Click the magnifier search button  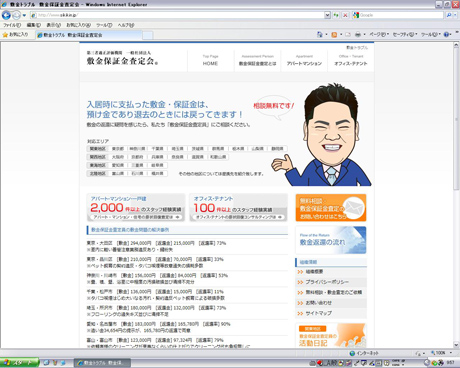[449, 15]
